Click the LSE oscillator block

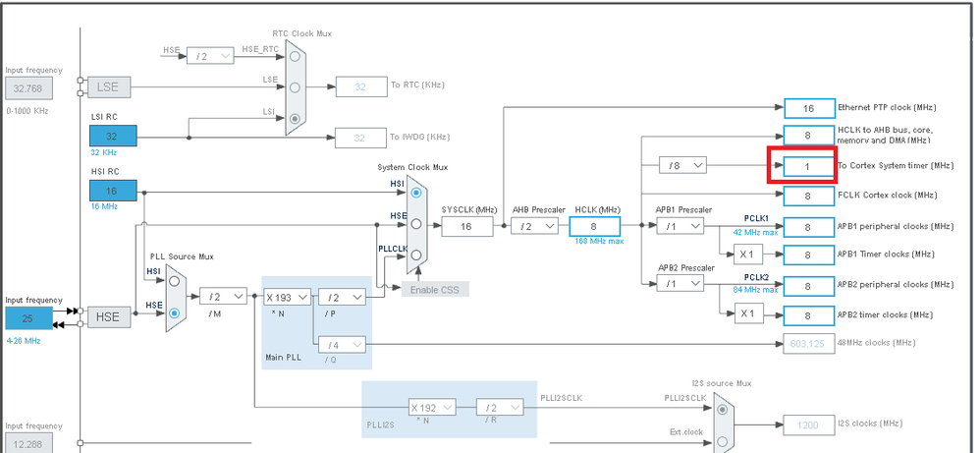(x=107, y=87)
